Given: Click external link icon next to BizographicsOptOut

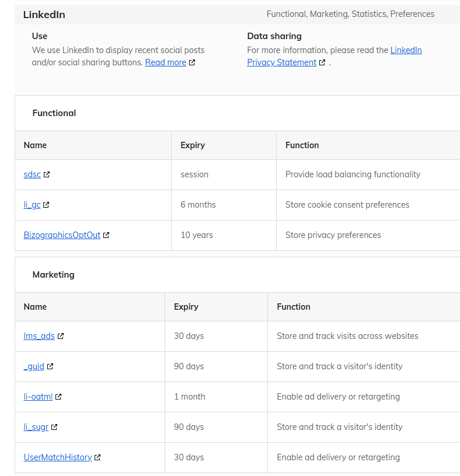Looking at the screenshot, I should 106,235.
